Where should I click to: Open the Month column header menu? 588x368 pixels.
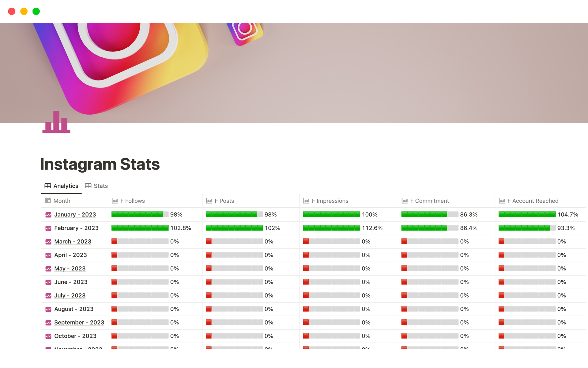pyautogui.click(x=62, y=201)
